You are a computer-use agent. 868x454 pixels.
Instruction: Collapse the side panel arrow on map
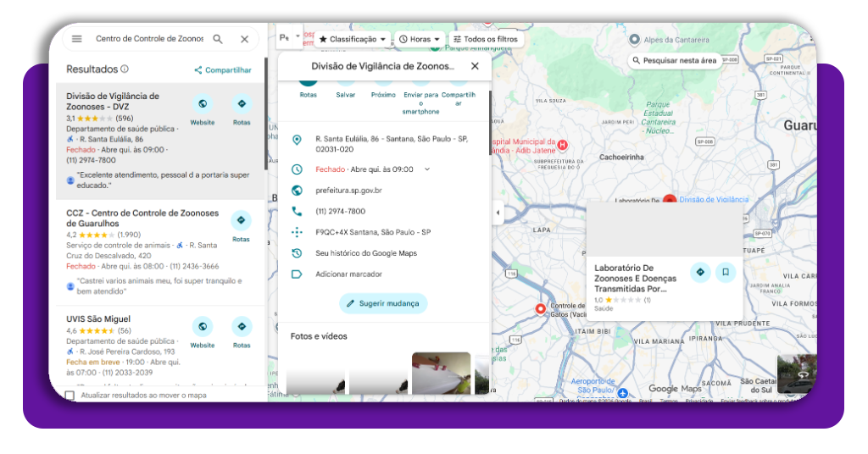coord(498,213)
